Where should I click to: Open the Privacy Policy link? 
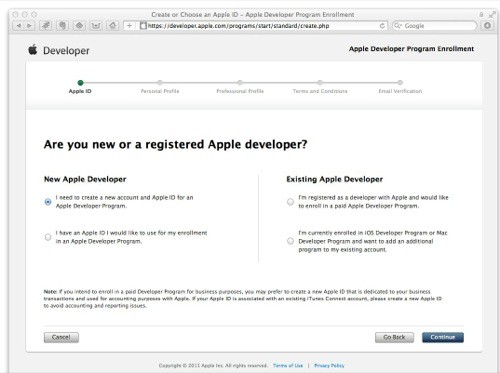(329, 366)
